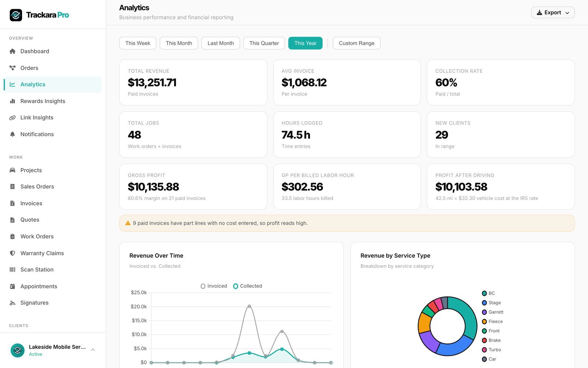Open the Warranty Claims page
The height and width of the screenshot is (368, 588).
tap(53, 253)
